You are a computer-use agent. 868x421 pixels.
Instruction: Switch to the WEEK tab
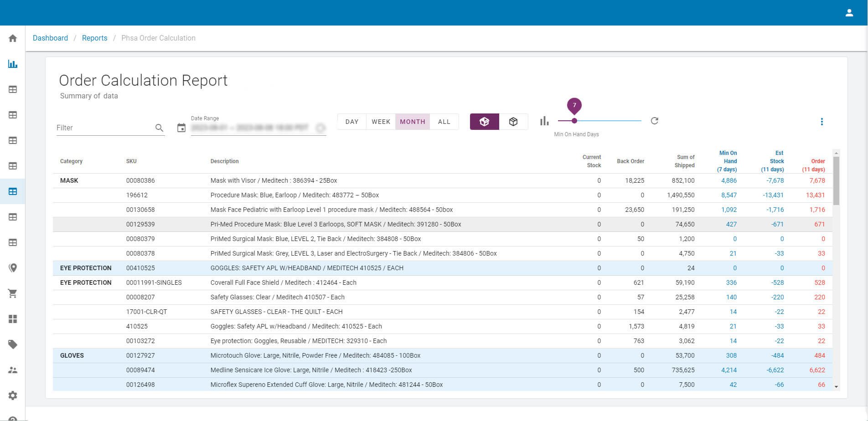[381, 122]
